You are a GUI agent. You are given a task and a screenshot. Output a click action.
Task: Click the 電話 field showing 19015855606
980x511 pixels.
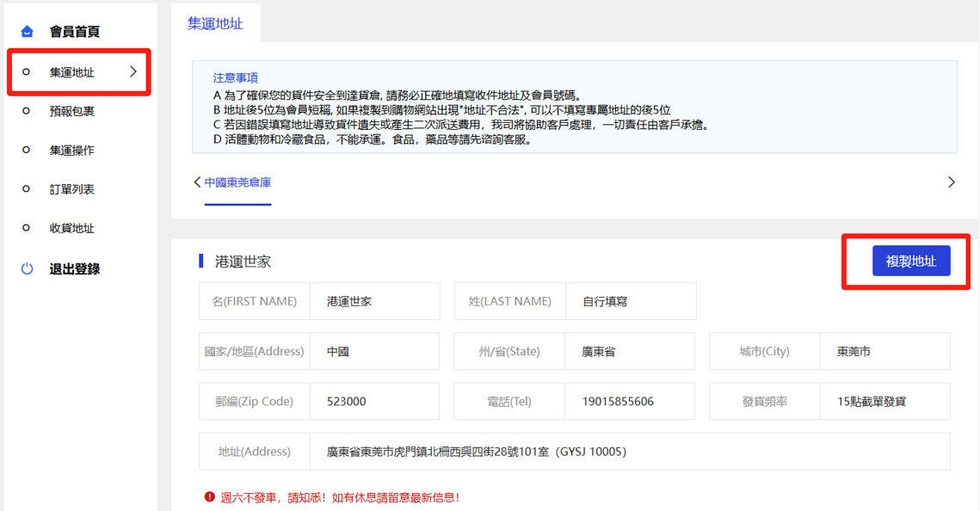629,402
